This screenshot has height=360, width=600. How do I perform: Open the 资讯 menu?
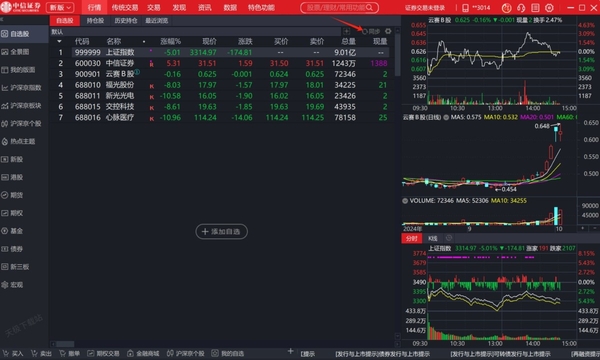point(204,8)
